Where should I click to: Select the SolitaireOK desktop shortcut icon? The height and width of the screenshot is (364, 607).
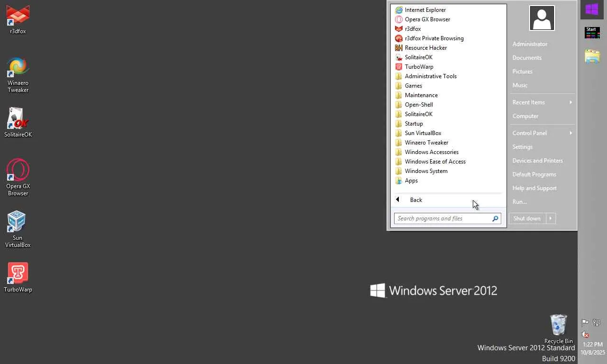(18, 122)
